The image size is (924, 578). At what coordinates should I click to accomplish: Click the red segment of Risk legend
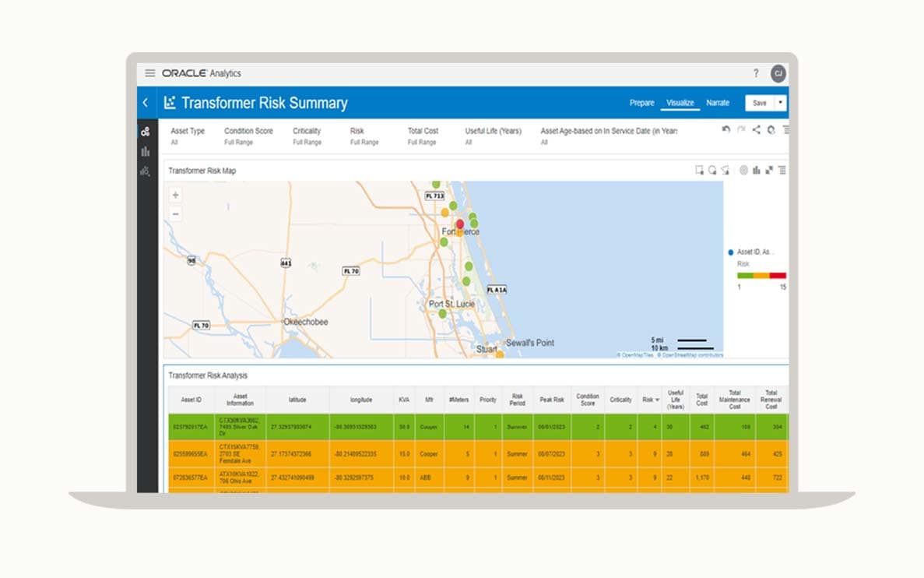click(x=778, y=275)
